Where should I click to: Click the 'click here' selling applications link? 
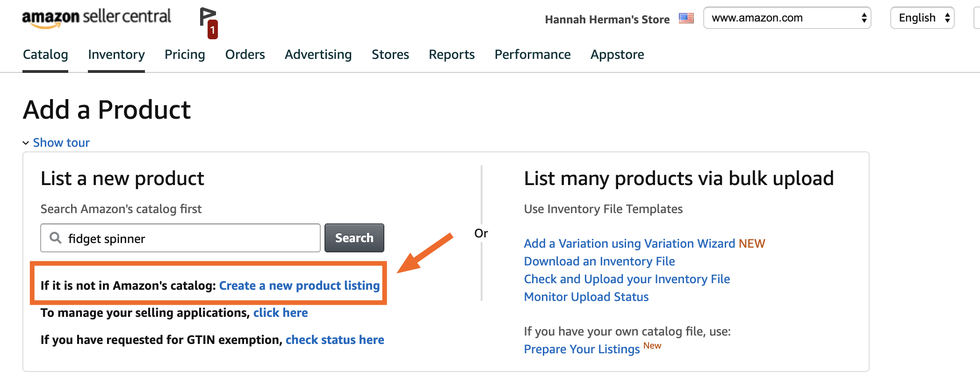coord(281,313)
